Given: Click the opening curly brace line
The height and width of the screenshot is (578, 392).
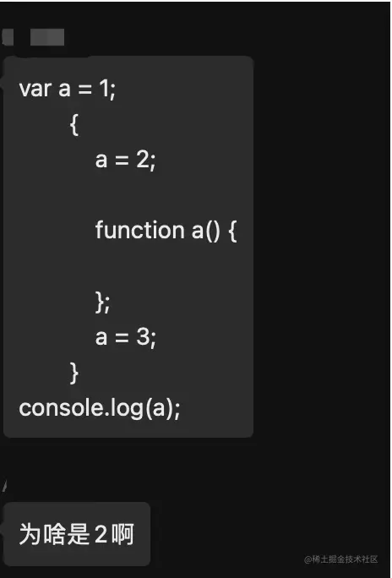Looking at the screenshot, I should pyautogui.click(x=74, y=124).
